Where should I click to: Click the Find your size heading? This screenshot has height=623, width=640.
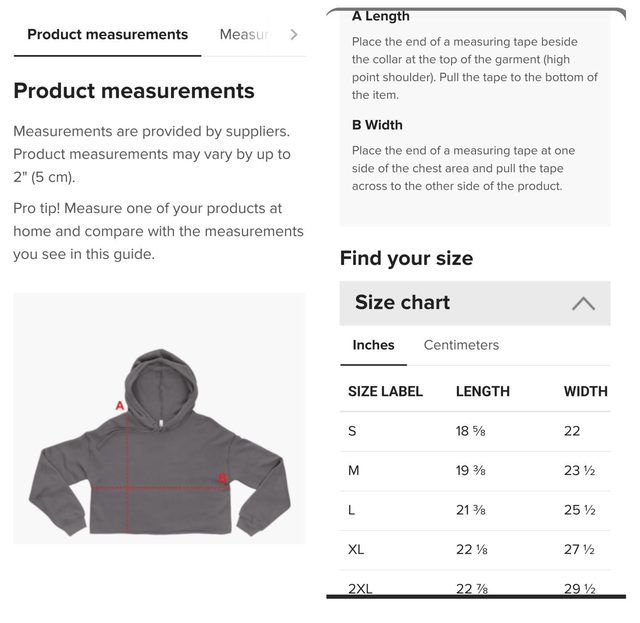pos(406,258)
